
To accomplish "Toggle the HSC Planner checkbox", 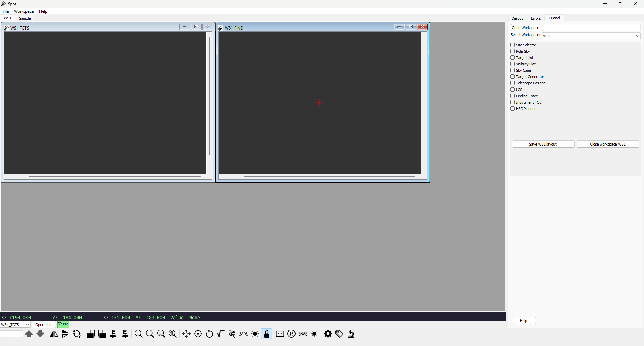I will click(513, 109).
